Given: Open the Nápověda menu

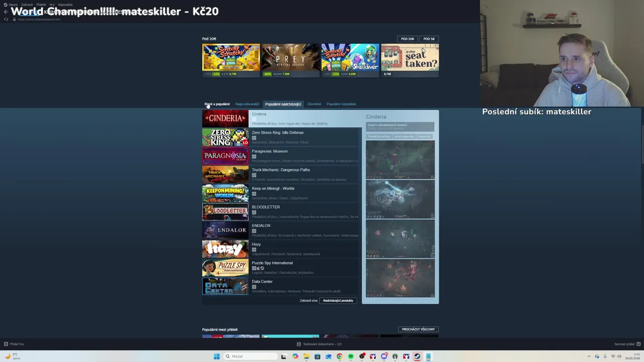Looking at the screenshot, I should 65,5.
